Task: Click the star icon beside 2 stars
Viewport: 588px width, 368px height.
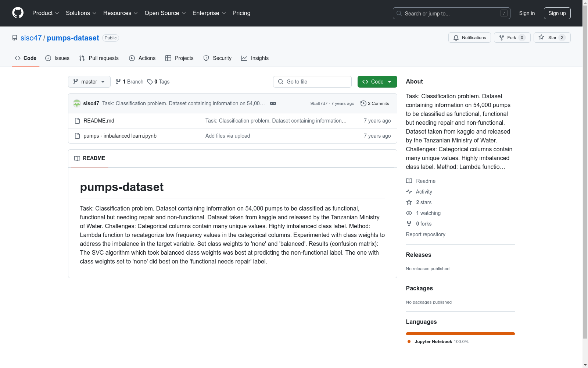Action: (x=409, y=202)
